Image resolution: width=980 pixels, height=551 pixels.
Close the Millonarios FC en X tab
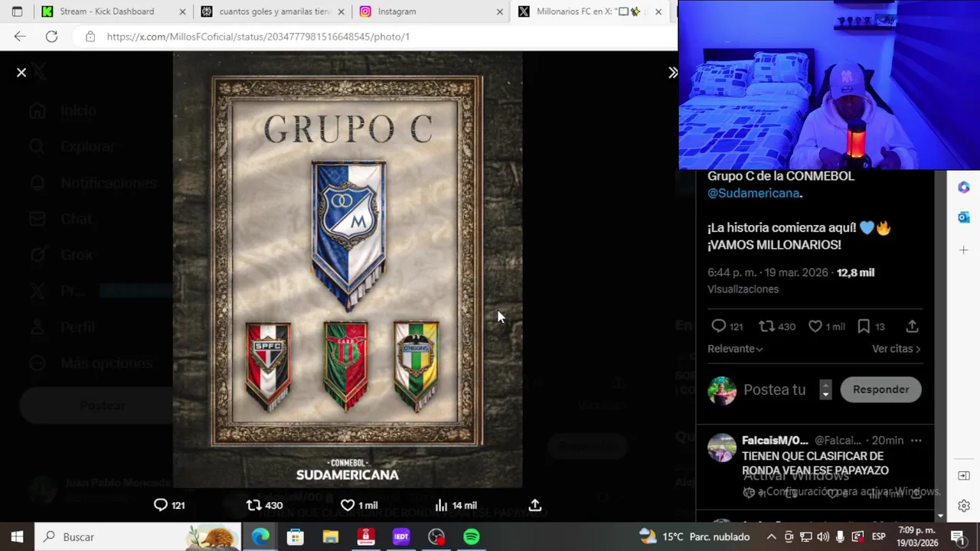pos(658,11)
